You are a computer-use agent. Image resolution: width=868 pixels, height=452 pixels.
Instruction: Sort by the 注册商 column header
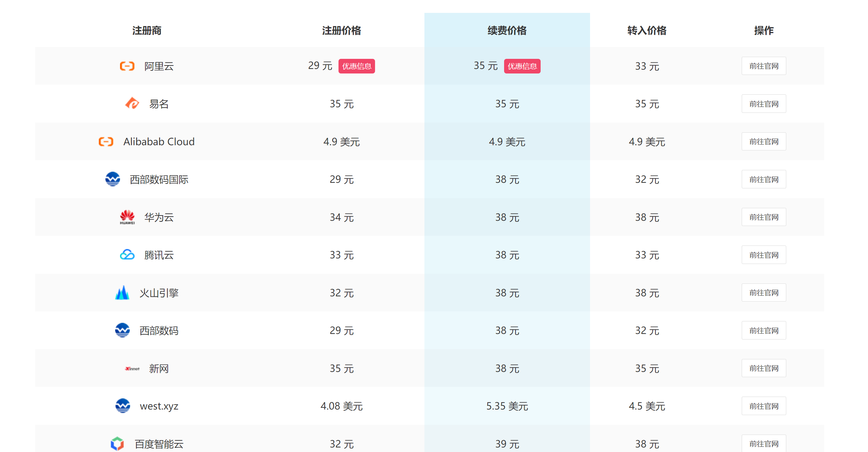click(x=146, y=31)
